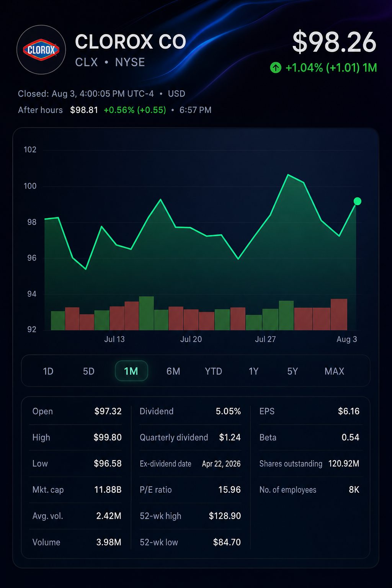This screenshot has height=588, width=392.
Task: Select the 1M time range tab
Action: coord(131,371)
